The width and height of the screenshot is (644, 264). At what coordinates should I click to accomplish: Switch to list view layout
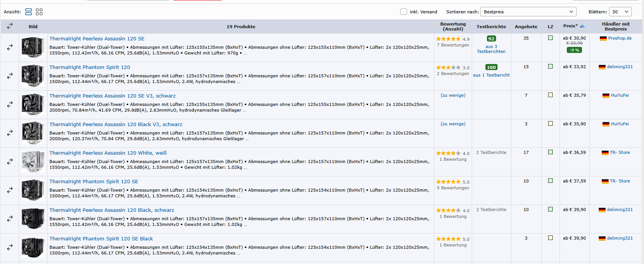(x=29, y=12)
